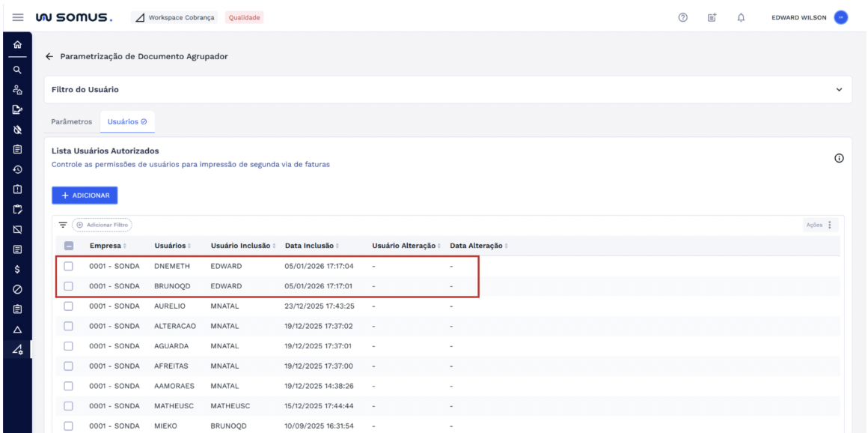This screenshot has width=868, height=433.
Task: Expand the Filtro do Usuário panel
Action: pos(838,90)
